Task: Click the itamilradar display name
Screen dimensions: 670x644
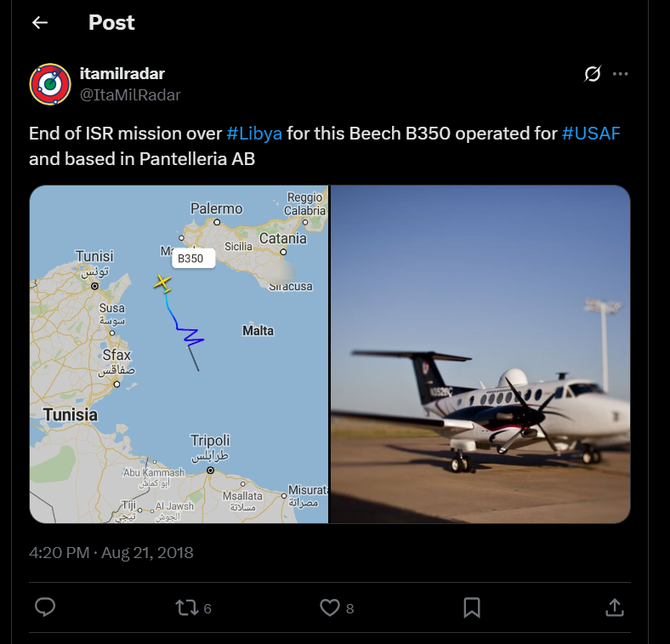Action: point(122,73)
